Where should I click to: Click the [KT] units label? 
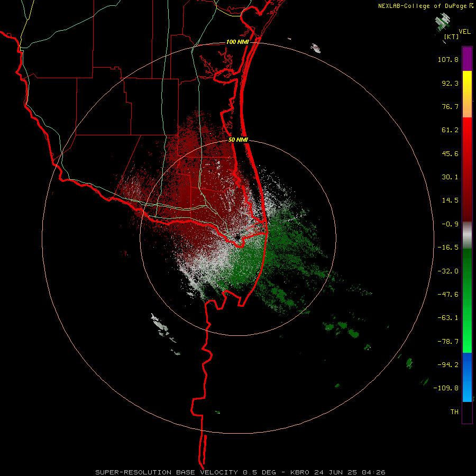451,36
